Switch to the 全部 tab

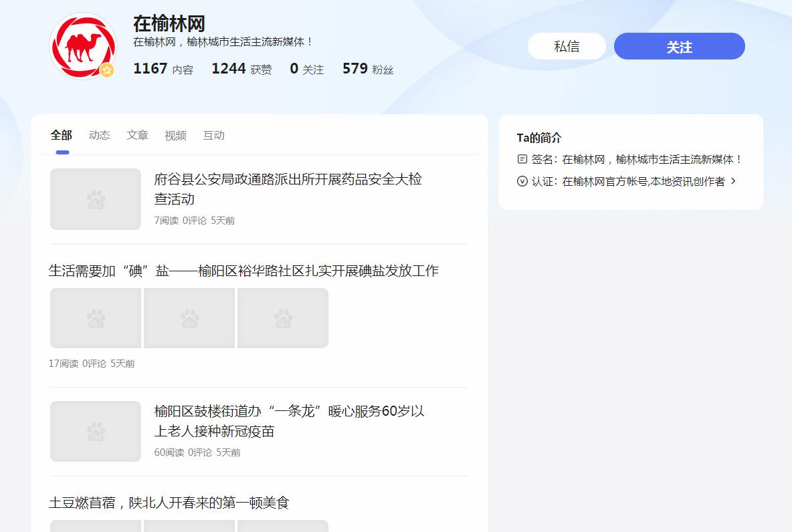pos(62,135)
